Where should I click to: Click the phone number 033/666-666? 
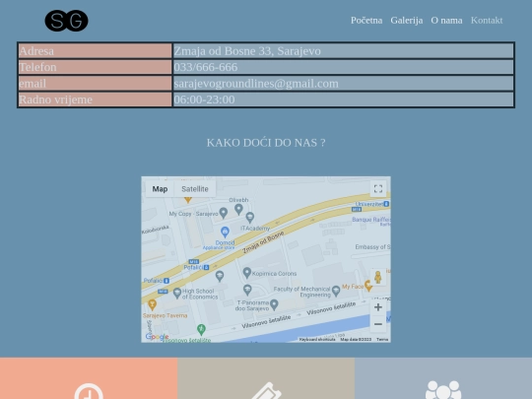click(x=206, y=67)
